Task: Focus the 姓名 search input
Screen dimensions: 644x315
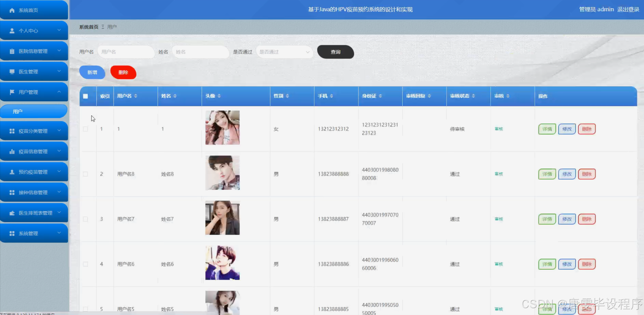Action: 200,52
